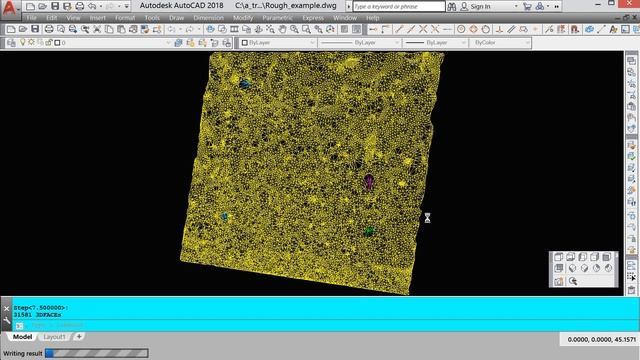Viewport: 640px width, 360px height.
Task: Open Autodesk App Store cart icon
Action: point(527,6)
